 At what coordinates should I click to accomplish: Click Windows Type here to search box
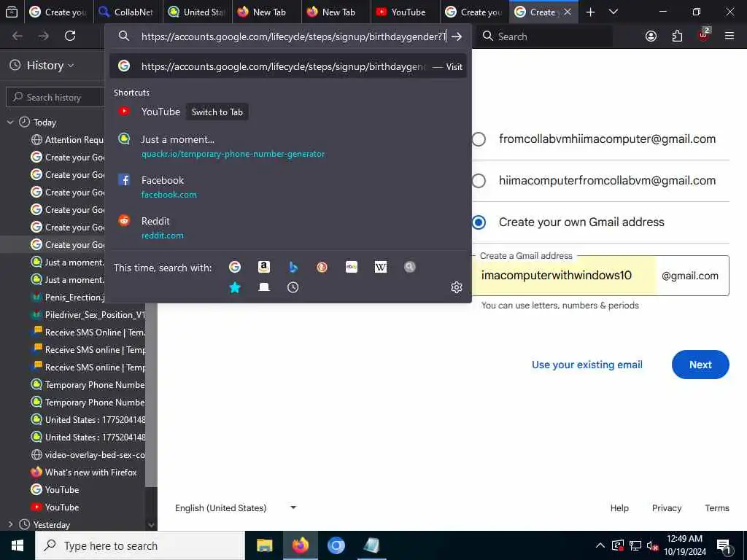(139, 545)
